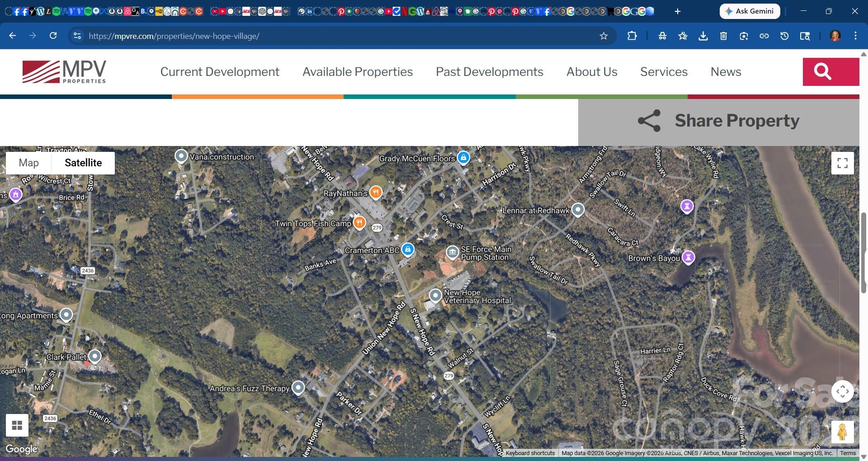Expand the Past Developments navigation item
This screenshot has height=461, width=868.
pyautogui.click(x=489, y=72)
